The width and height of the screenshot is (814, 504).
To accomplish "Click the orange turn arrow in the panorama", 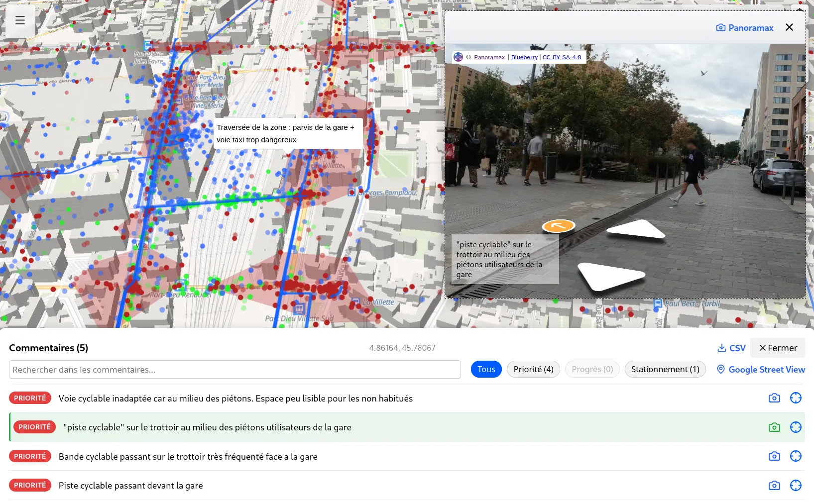I will 559,226.
